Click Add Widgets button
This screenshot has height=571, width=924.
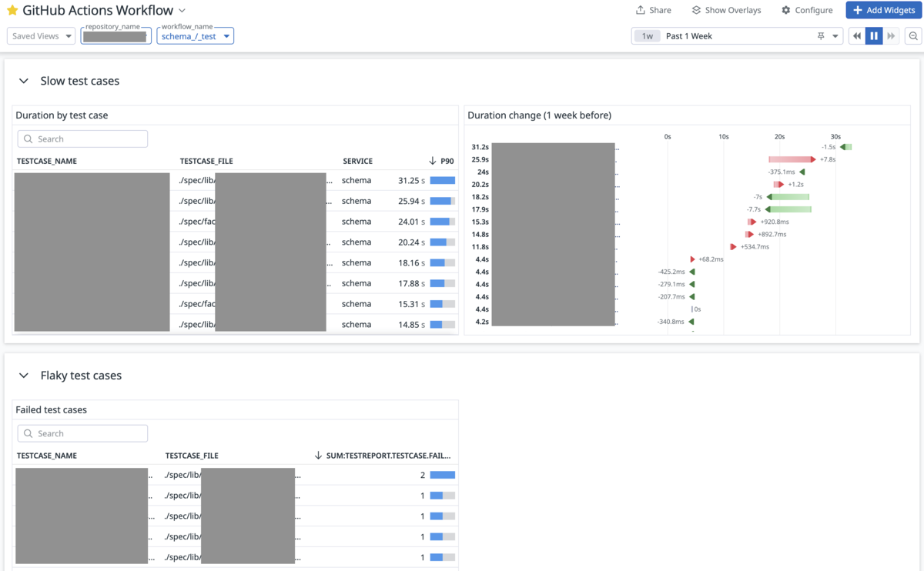pyautogui.click(x=884, y=10)
